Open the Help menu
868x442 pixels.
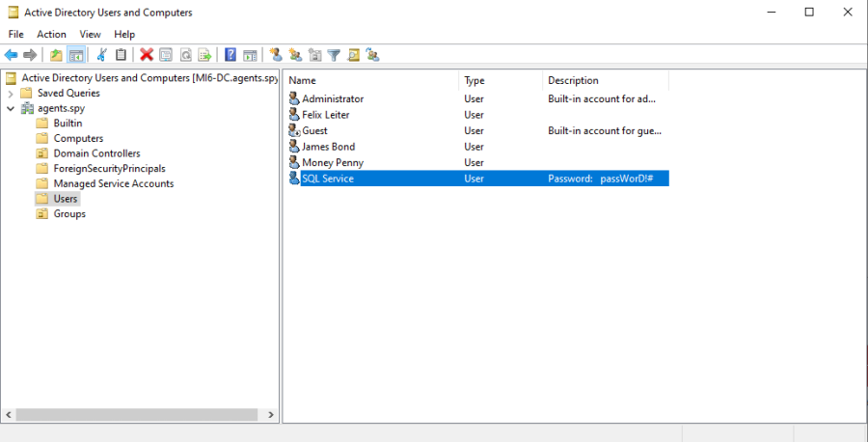[124, 35]
